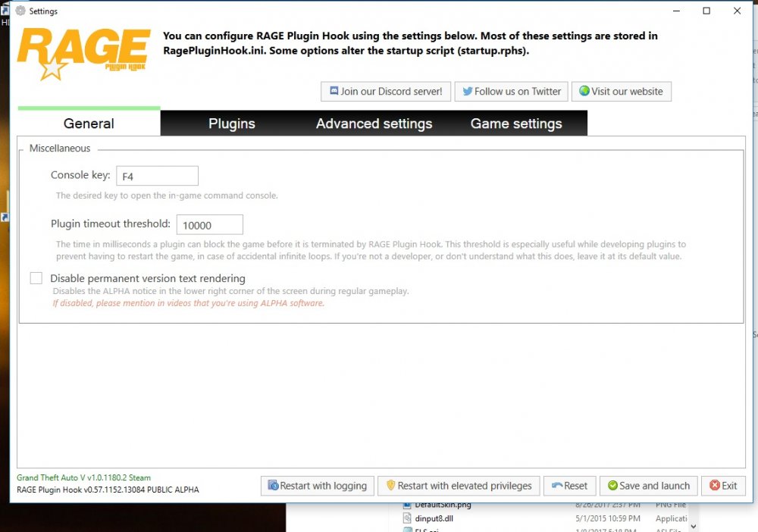
Task: Click the Settings gear icon in title bar
Action: tap(20, 11)
